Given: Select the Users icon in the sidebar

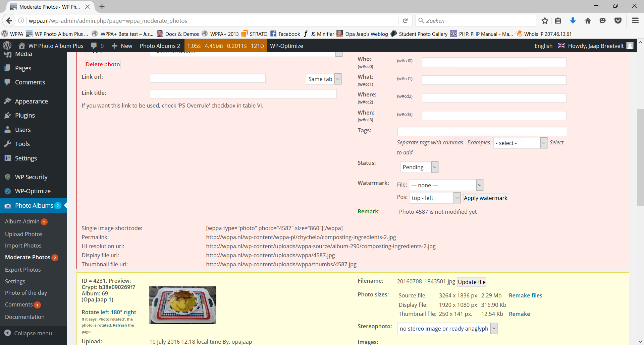Looking at the screenshot, I should click(8, 130).
